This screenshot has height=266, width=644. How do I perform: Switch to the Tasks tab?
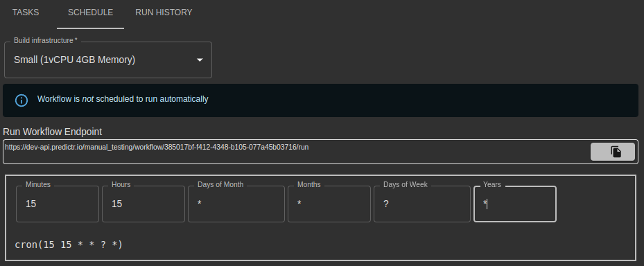coord(26,12)
